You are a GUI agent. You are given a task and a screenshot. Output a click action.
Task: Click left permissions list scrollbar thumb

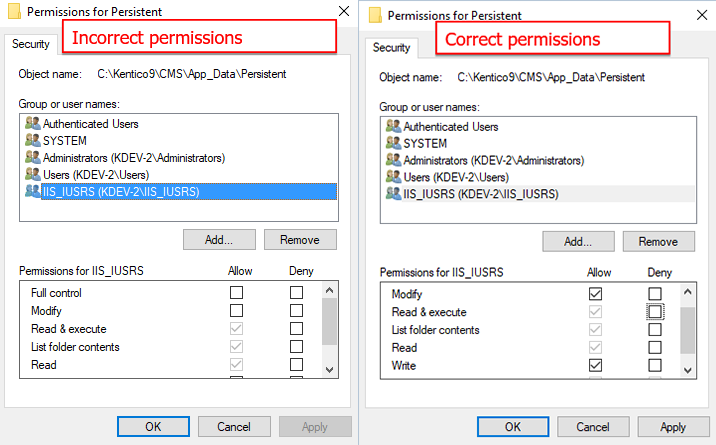click(x=329, y=322)
